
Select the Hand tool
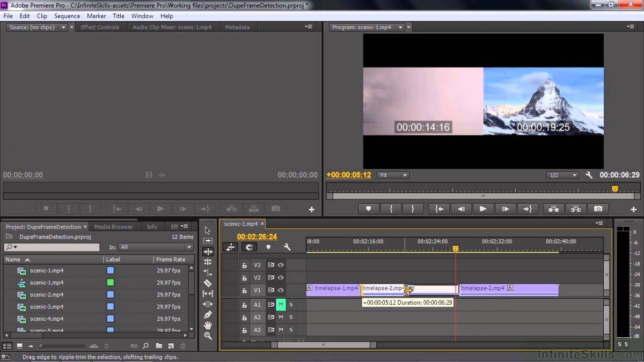pos(208,326)
